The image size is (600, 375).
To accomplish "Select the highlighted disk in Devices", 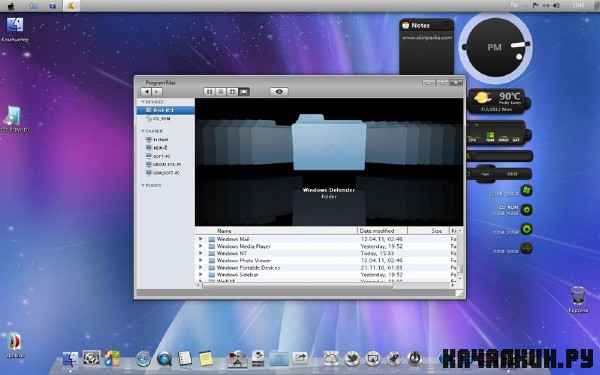I will click(165, 110).
